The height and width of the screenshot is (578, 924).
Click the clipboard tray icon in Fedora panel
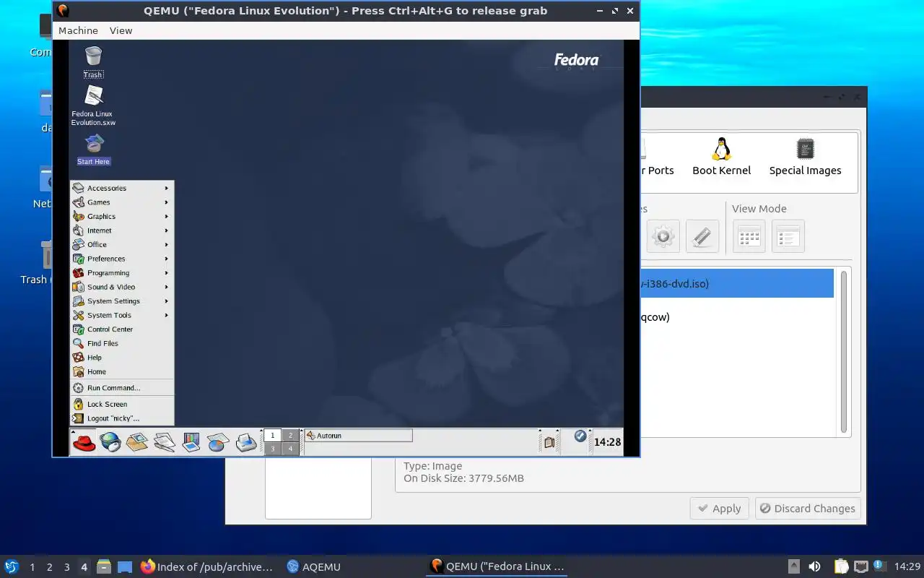click(x=549, y=442)
